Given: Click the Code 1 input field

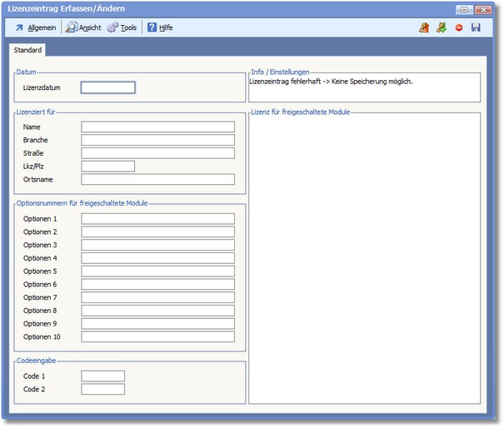Looking at the screenshot, I should [x=102, y=376].
